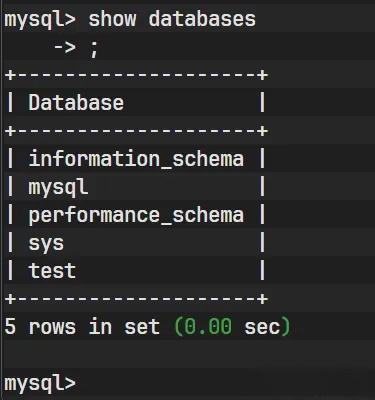Click the '-> ;' continuation line
The image size is (375, 400).
coord(76,49)
